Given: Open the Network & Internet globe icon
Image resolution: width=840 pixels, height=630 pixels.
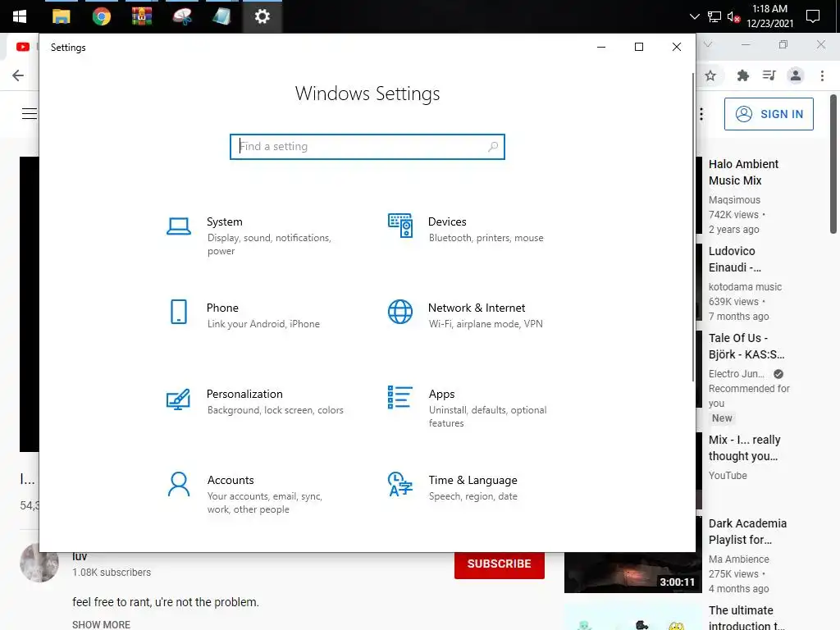Looking at the screenshot, I should pyautogui.click(x=400, y=312).
